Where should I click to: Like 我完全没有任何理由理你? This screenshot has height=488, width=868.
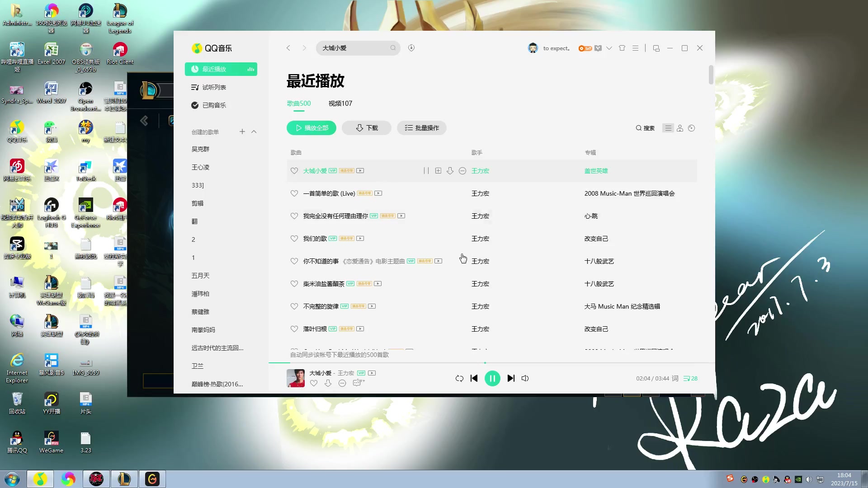(294, 216)
